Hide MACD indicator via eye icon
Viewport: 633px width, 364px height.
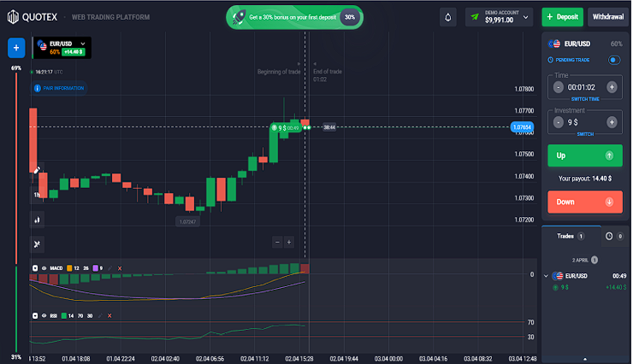click(x=44, y=268)
